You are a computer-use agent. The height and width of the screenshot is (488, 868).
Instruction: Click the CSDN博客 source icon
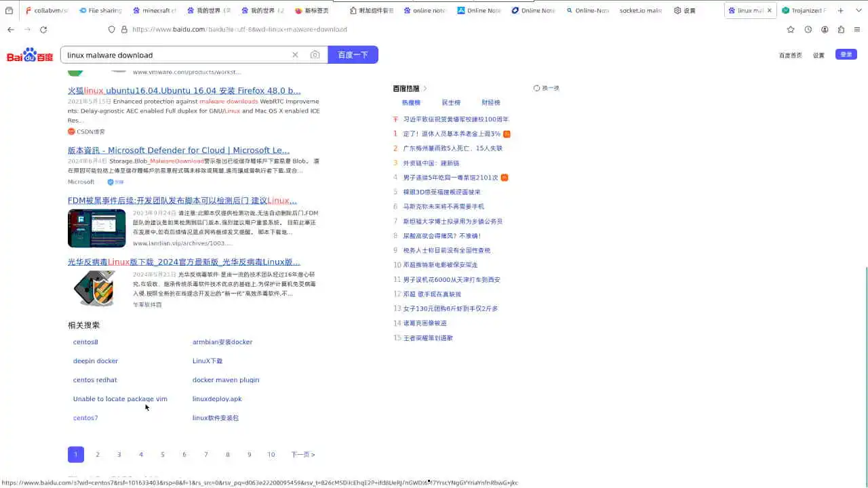coord(71,131)
